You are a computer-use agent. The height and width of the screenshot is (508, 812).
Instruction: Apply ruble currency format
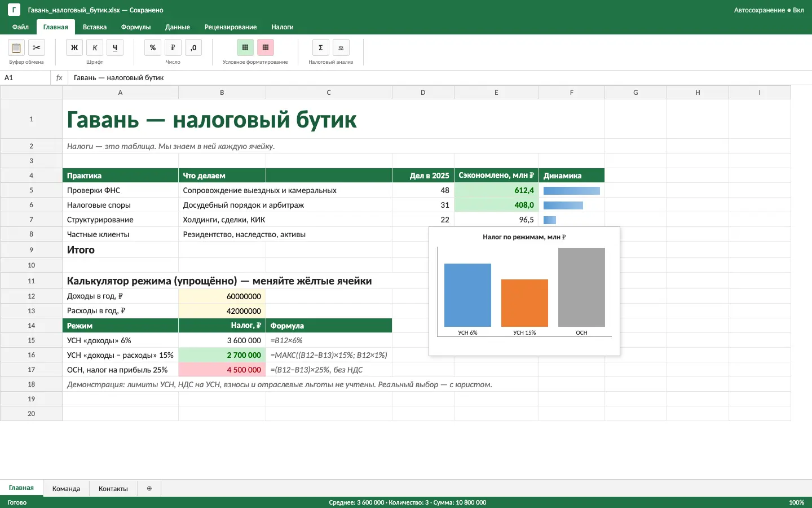[x=173, y=48]
